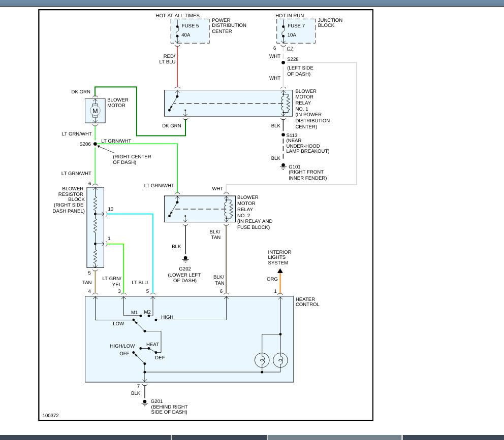Click the G101 ground symbol
504x440 pixels.
(283, 166)
